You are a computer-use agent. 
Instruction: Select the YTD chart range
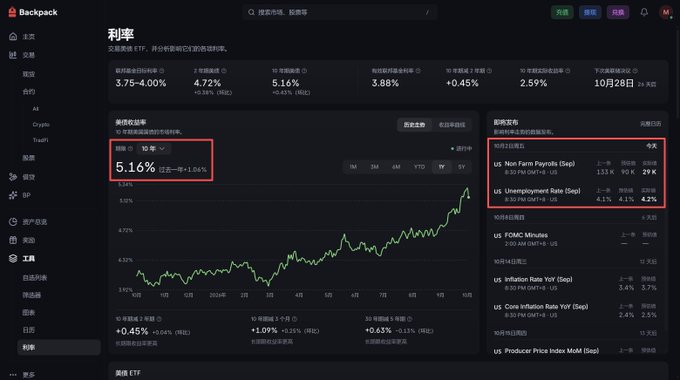click(419, 167)
